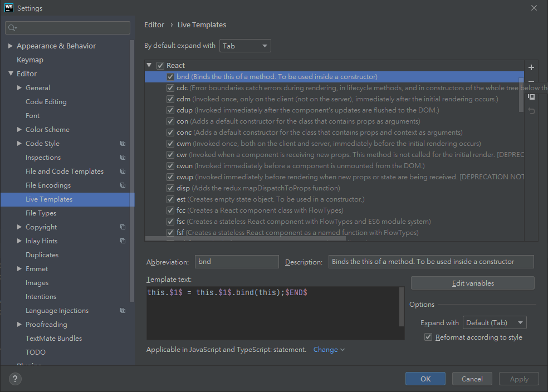This screenshot has width=548, height=392.
Task: Disable the cdm live template checkbox
Action: (170, 99)
